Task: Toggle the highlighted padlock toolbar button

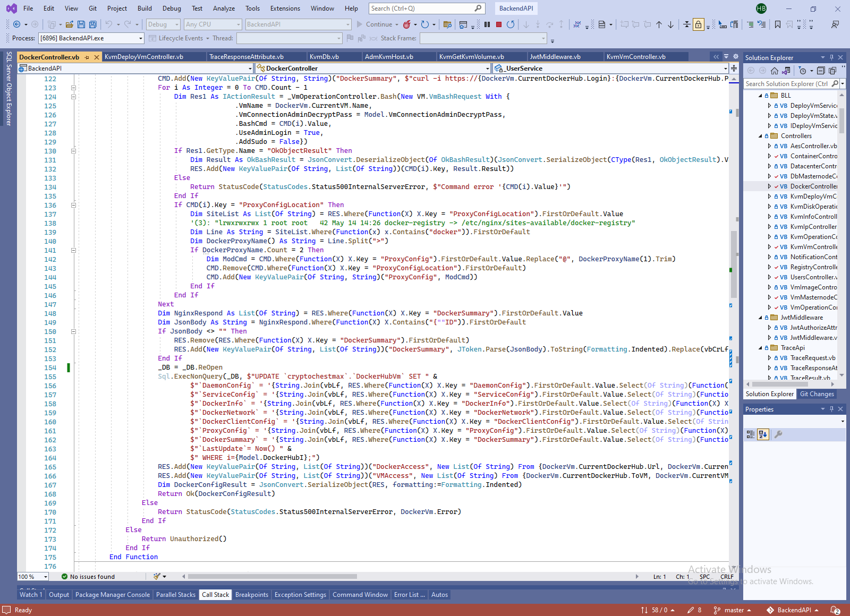Action: point(699,24)
